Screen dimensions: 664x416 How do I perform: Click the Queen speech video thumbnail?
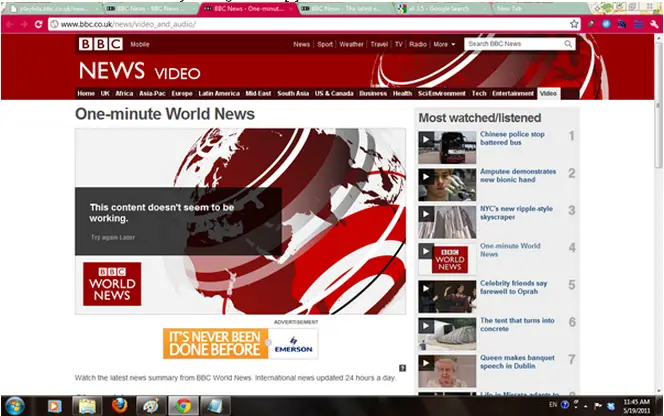click(x=447, y=371)
